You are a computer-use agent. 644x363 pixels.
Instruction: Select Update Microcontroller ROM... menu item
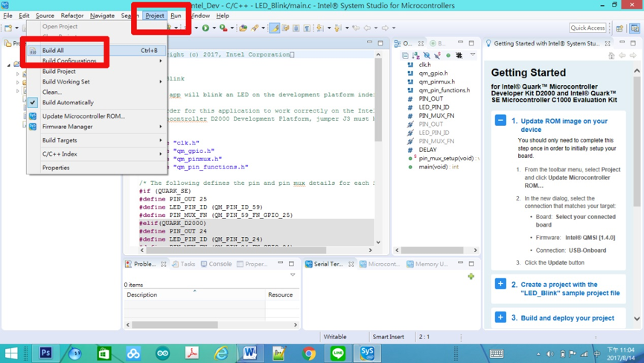pos(98,116)
